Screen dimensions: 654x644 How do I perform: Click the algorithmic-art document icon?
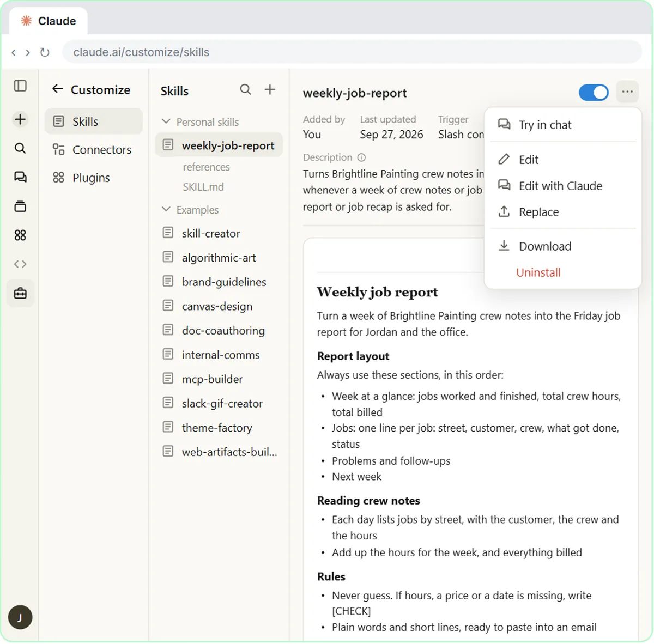click(x=168, y=257)
